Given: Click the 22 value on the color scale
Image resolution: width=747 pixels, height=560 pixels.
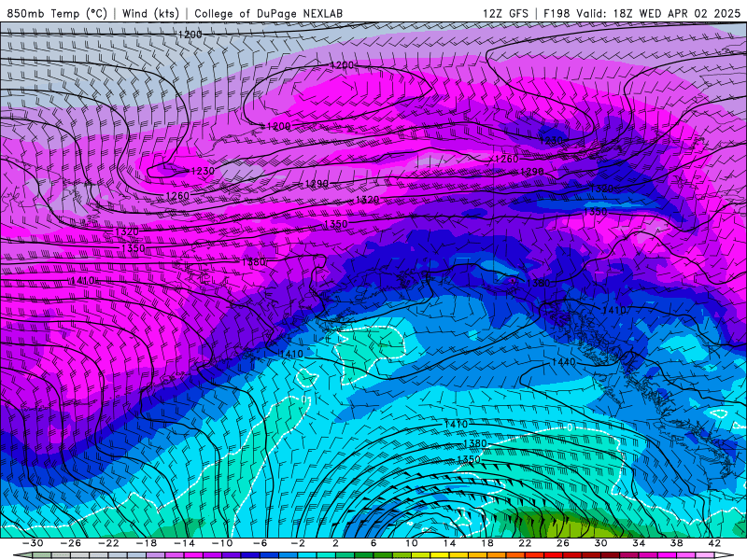Looking at the screenshot, I should point(525,543).
